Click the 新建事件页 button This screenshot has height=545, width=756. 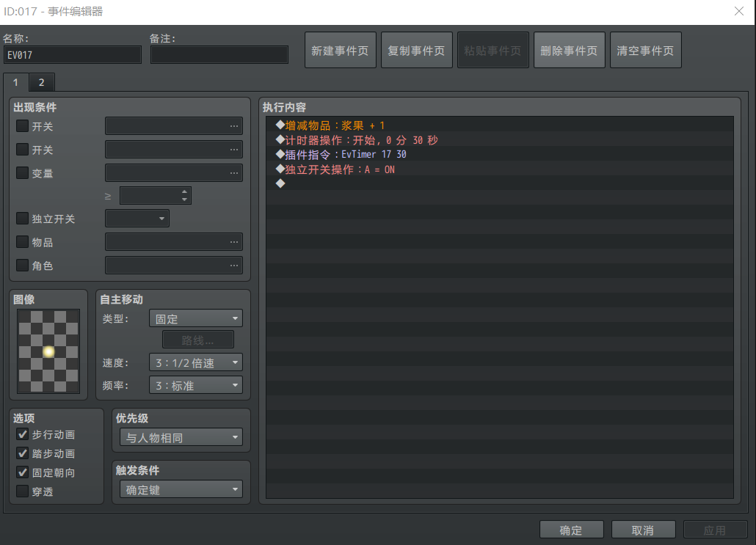340,50
